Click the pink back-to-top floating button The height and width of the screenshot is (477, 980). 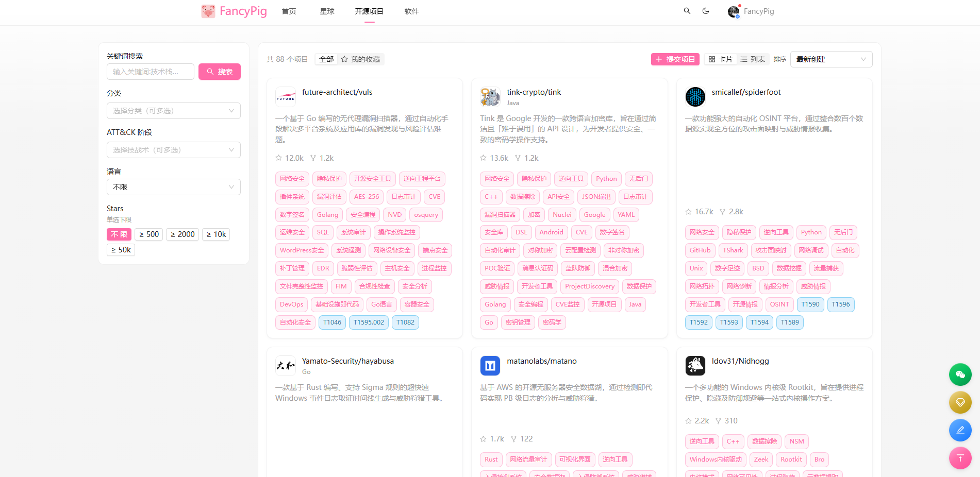tap(960, 458)
